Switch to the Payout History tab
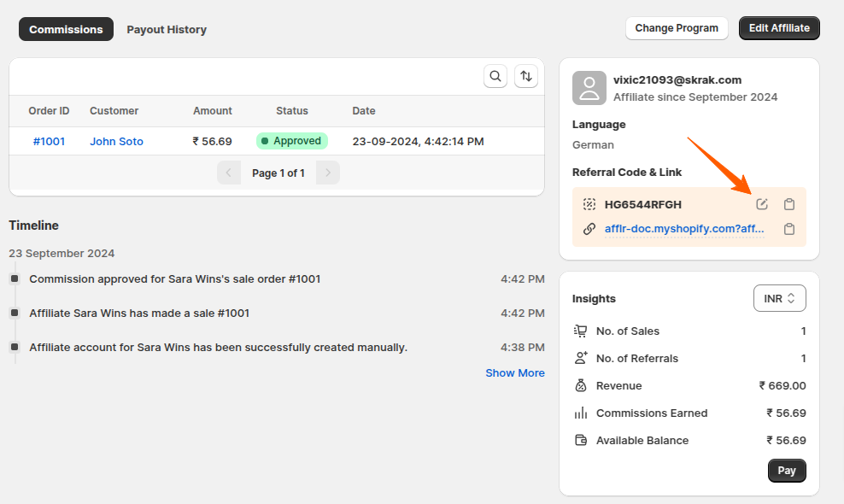The width and height of the screenshot is (844, 504). click(167, 29)
